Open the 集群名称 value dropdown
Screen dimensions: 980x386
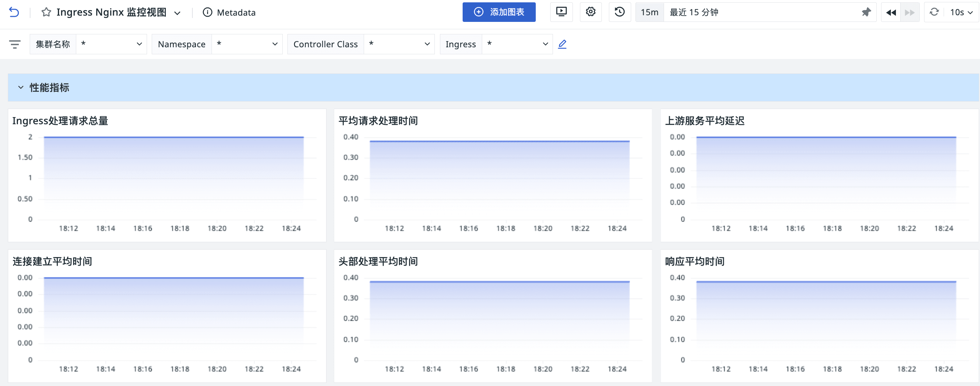pyautogui.click(x=111, y=44)
